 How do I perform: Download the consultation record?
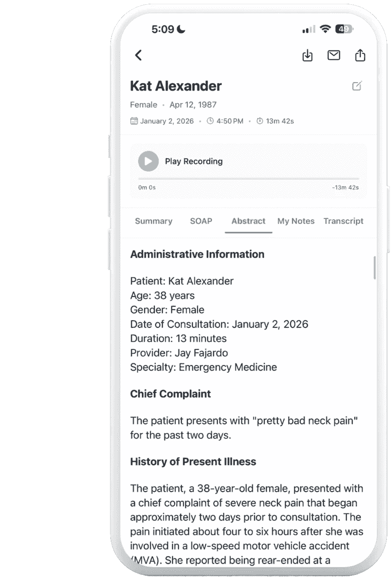(x=307, y=55)
